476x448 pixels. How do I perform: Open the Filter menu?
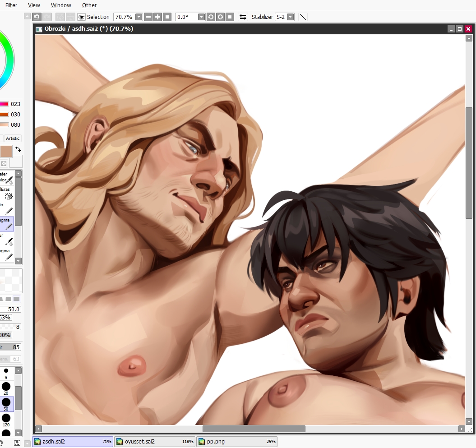(11, 5)
